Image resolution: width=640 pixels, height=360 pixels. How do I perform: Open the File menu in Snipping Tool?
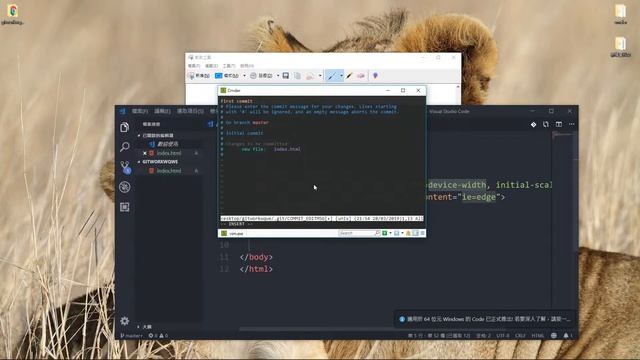194,66
